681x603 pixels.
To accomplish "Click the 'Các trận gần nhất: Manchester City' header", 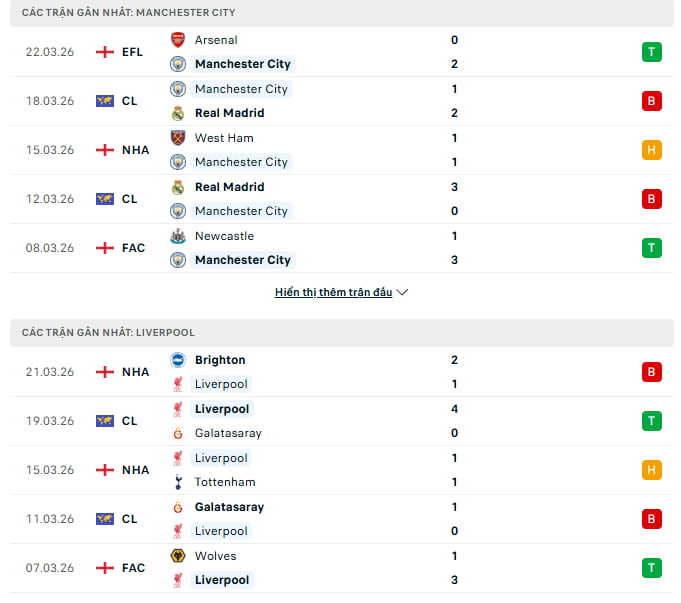I will (129, 12).
